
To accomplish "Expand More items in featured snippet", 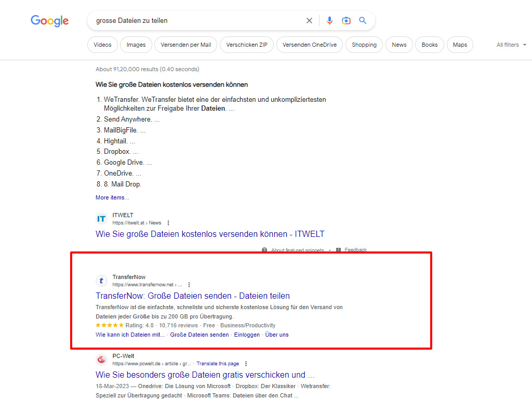I will 112,197.
